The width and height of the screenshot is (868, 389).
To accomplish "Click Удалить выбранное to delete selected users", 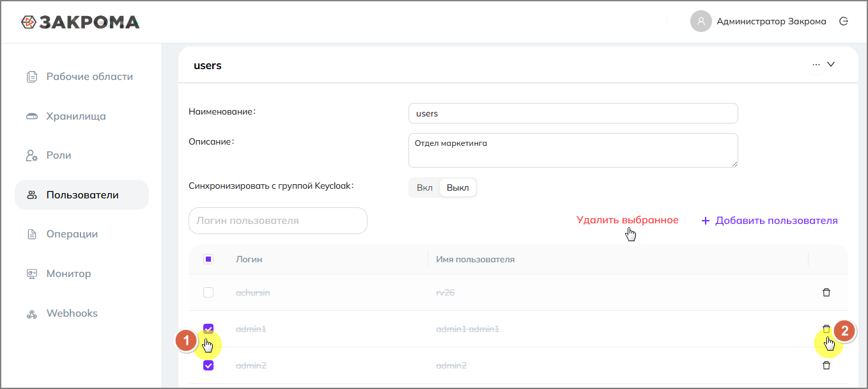I will point(627,220).
